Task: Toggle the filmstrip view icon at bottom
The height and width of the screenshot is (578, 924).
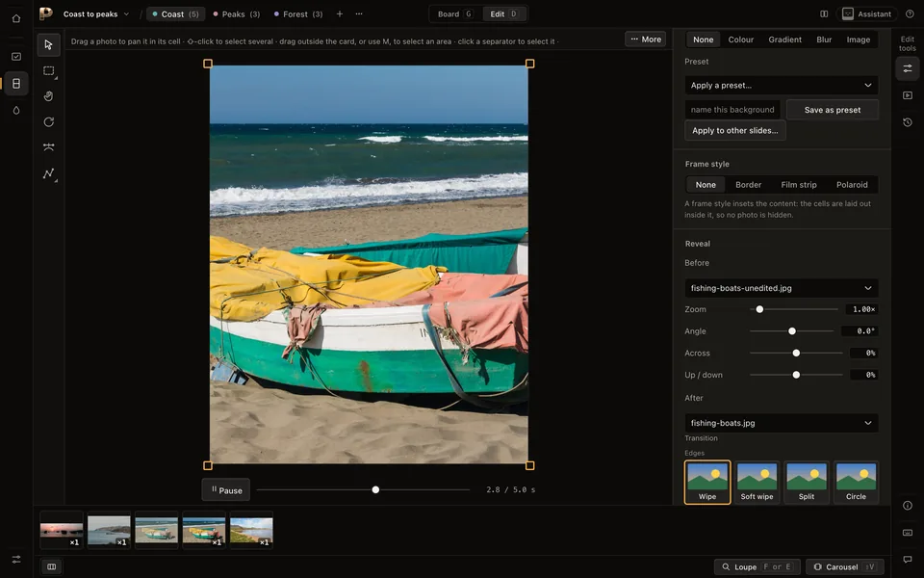Action: coord(52,566)
